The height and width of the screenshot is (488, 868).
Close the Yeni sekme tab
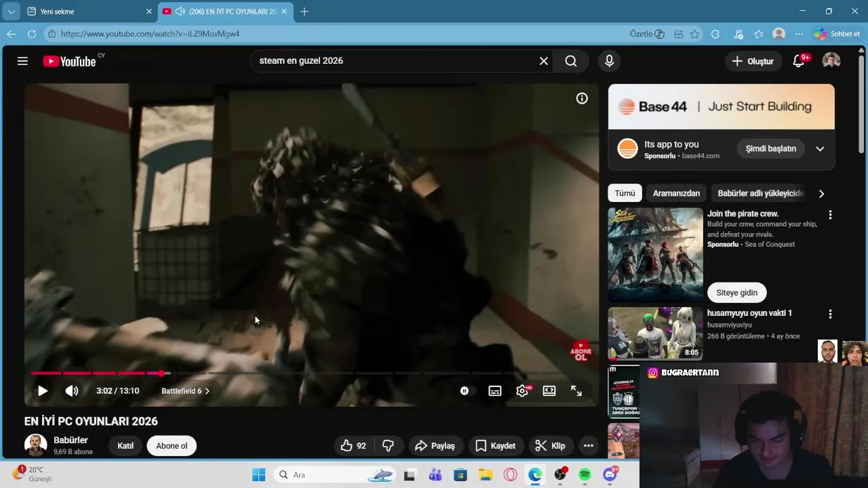pyautogui.click(x=149, y=12)
